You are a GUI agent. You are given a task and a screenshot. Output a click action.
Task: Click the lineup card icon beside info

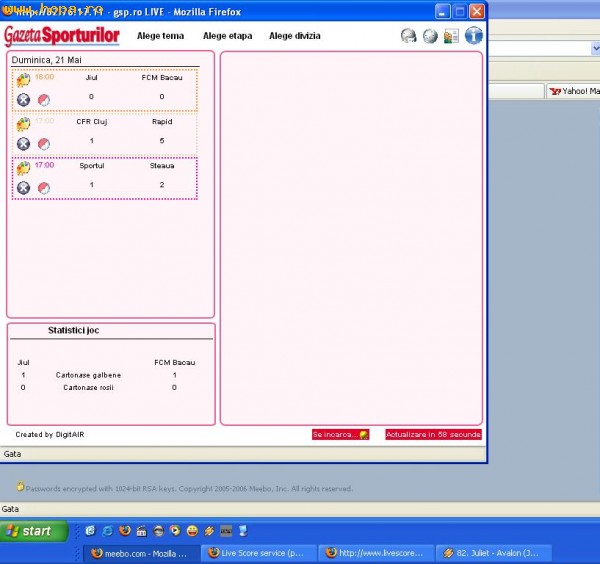coord(451,36)
